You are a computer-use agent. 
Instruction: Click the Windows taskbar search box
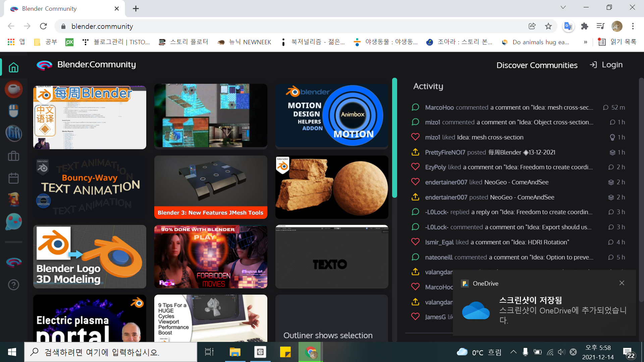[111, 352]
